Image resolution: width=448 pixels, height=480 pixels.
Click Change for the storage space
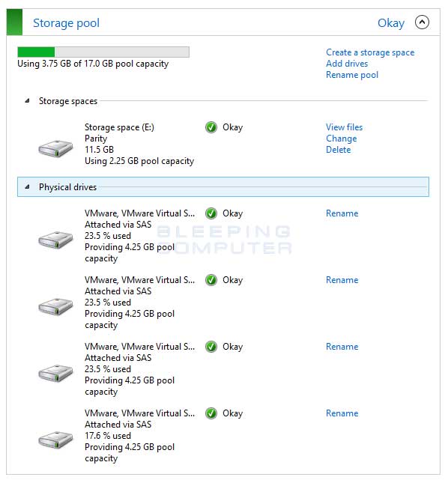coord(341,139)
